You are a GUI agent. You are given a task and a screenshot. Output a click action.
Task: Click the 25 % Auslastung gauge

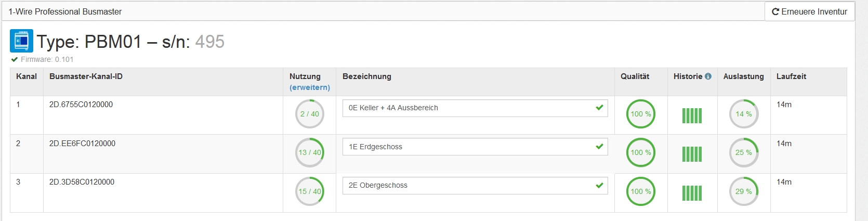pyautogui.click(x=744, y=152)
